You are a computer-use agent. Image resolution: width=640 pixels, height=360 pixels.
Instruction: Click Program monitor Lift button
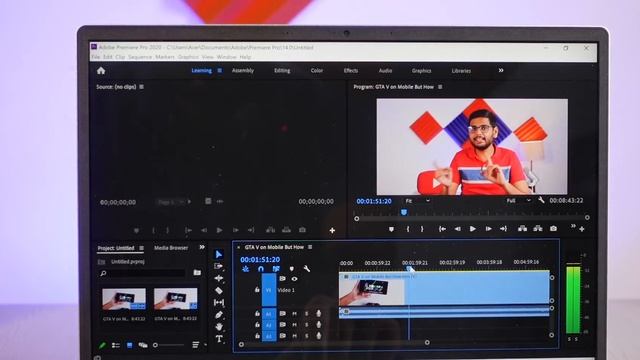point(522,229)
